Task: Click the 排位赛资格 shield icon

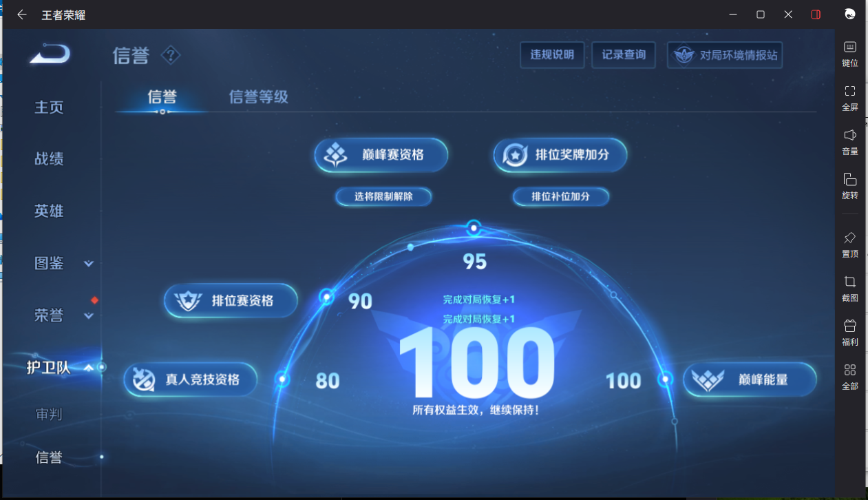Action: point(188,301)
